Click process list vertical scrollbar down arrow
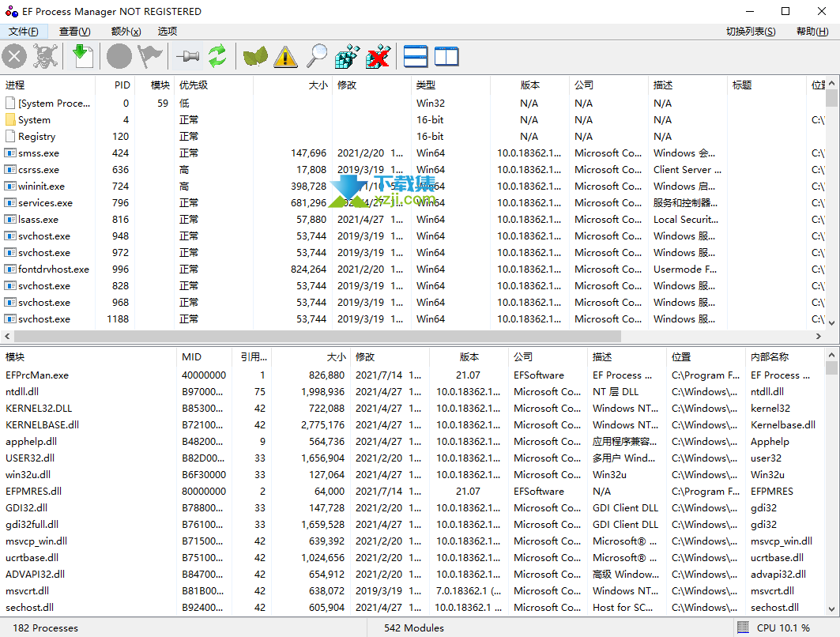 [831, 323]
